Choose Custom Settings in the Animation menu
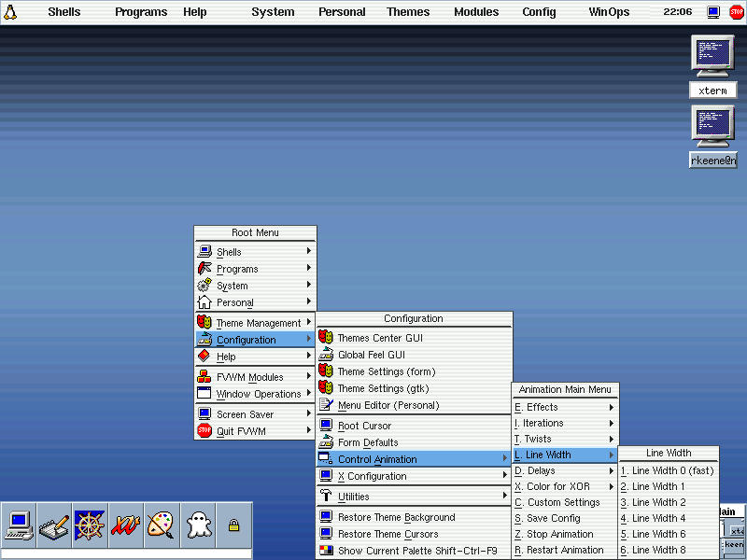 click(565, 502)
